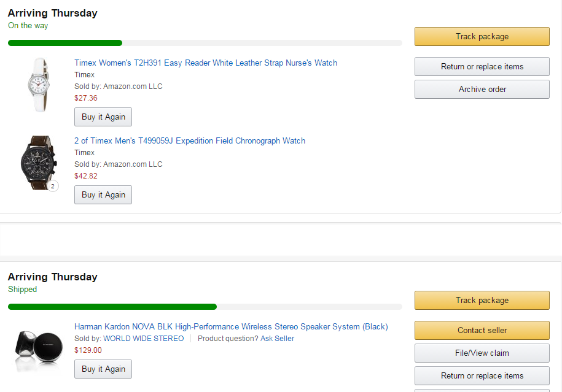Open the Timex Expedition chronograph watch image
This screenshot has width=562, height=392.
click(x=39, y=163)
